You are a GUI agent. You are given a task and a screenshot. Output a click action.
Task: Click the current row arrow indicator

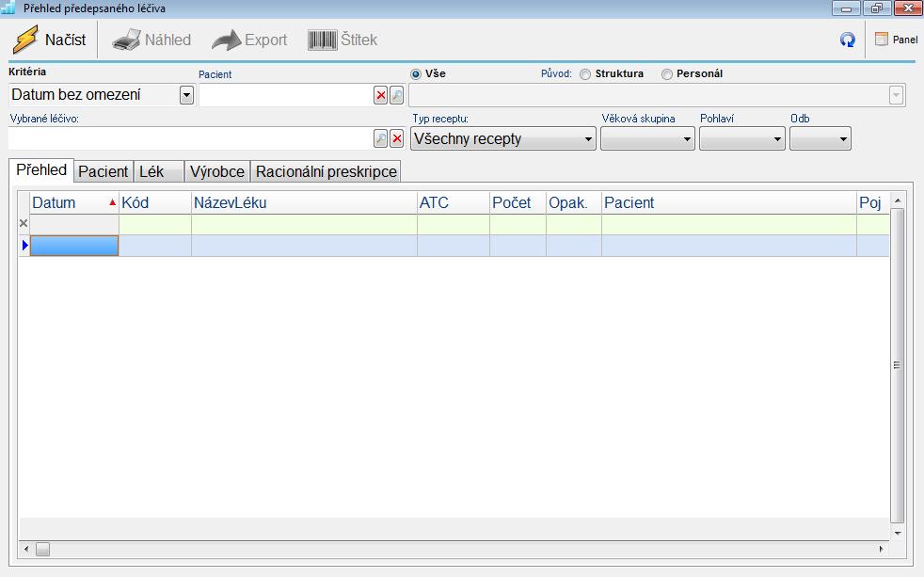[24, 245]
